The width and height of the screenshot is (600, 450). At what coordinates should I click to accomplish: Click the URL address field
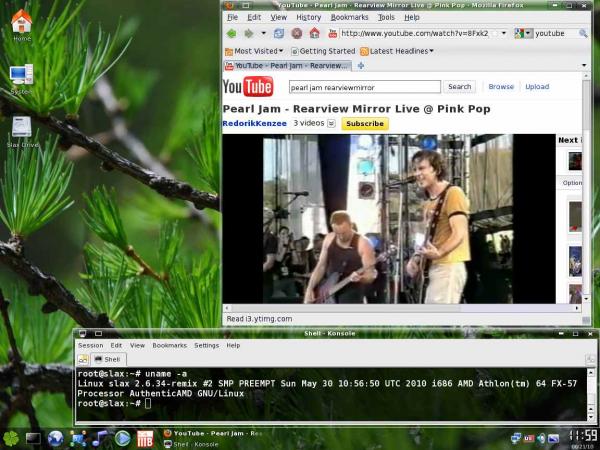click(x=414, y=33)
